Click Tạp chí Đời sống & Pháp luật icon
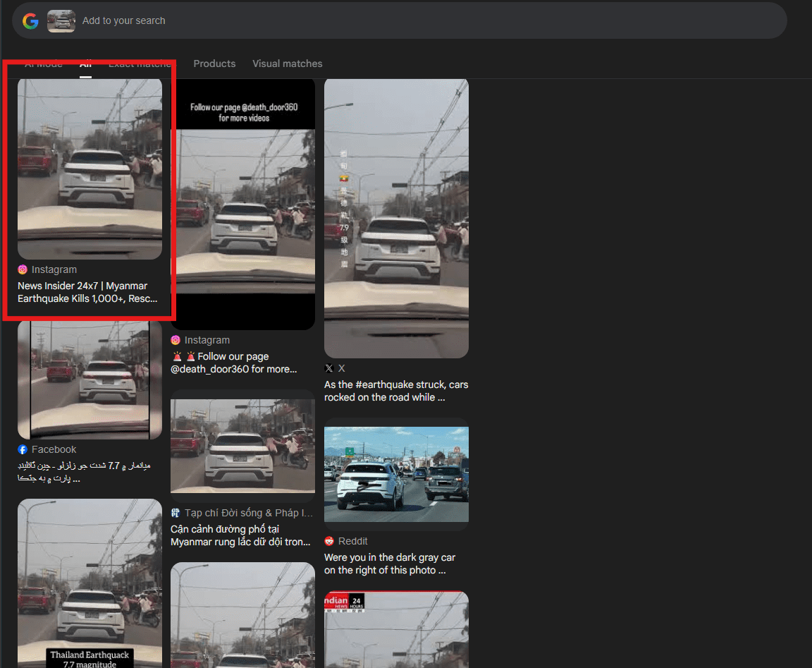The height and width of the screenshot is (668, 812). pyautogui.click(x=176, y=513)
